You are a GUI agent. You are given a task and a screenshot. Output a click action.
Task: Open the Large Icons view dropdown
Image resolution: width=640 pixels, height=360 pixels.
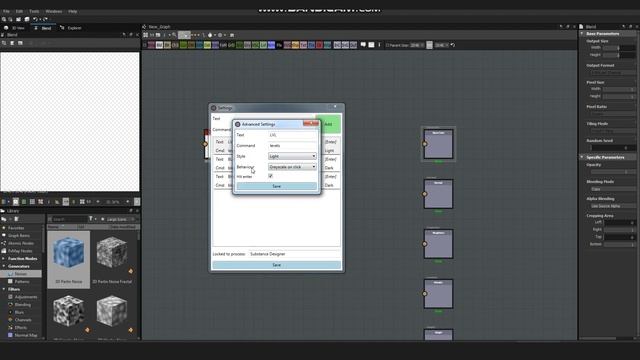(119, 219)
